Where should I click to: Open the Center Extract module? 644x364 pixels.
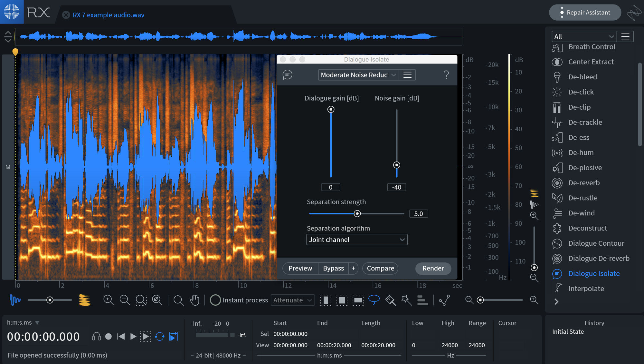(x=591, y=62)
